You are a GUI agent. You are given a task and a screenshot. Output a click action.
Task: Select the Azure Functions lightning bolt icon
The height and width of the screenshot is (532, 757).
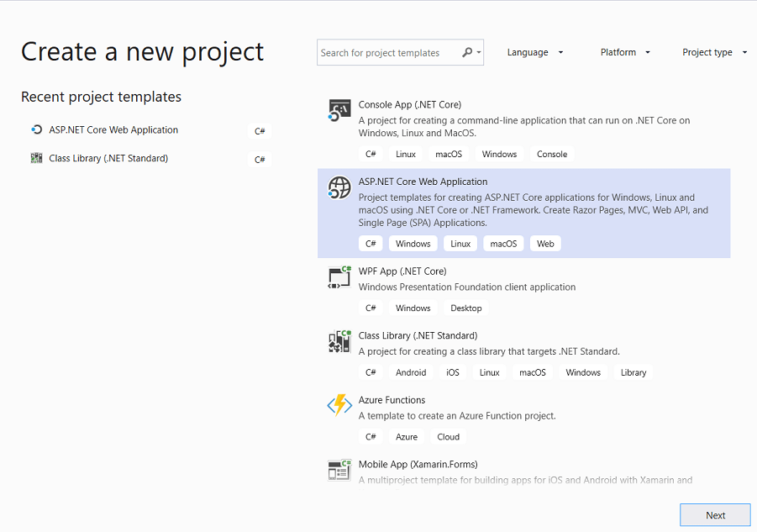pyautogui.click(x=339, y=405)
